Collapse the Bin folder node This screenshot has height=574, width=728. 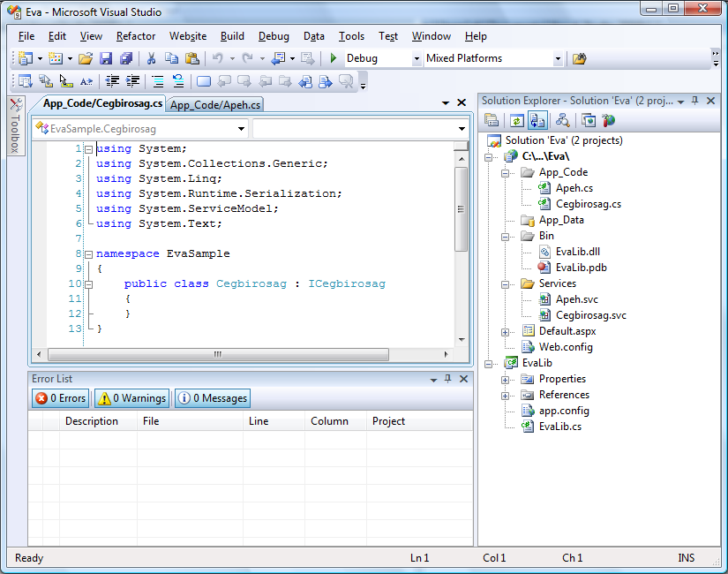505,237
